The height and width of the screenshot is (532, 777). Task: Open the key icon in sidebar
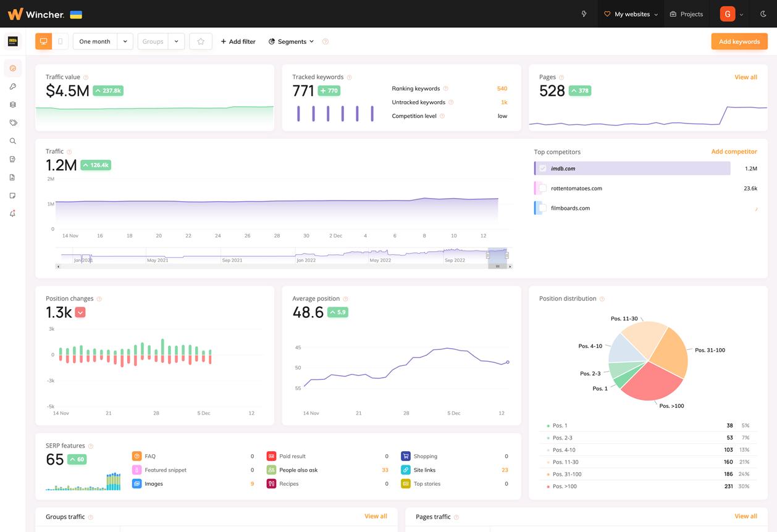12,86
